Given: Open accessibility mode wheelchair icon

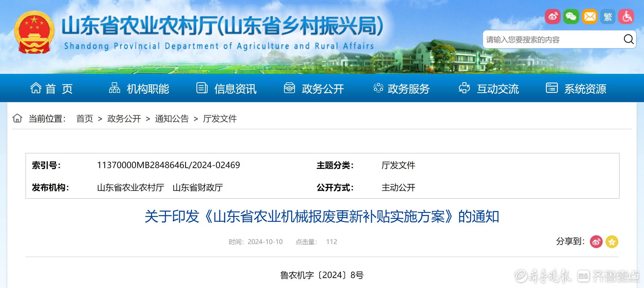Looking at the screenshot, I should point(626,17).
